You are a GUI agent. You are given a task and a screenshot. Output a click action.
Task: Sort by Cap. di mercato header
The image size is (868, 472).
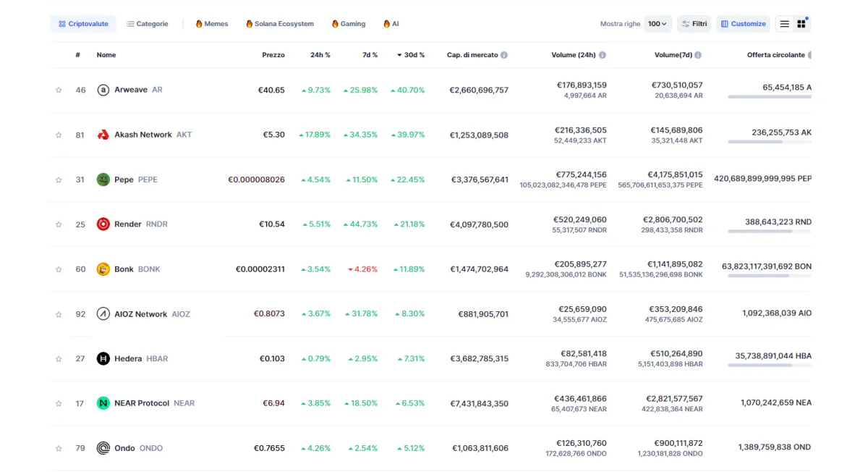click(x=472, y=55)
